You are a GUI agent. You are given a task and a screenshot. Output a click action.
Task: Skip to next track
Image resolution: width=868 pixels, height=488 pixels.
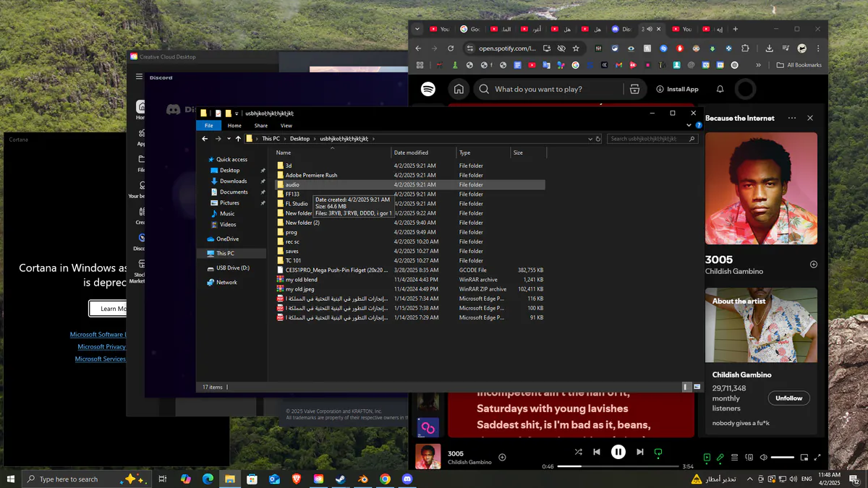pyautogui.click(x=639, y=452)
